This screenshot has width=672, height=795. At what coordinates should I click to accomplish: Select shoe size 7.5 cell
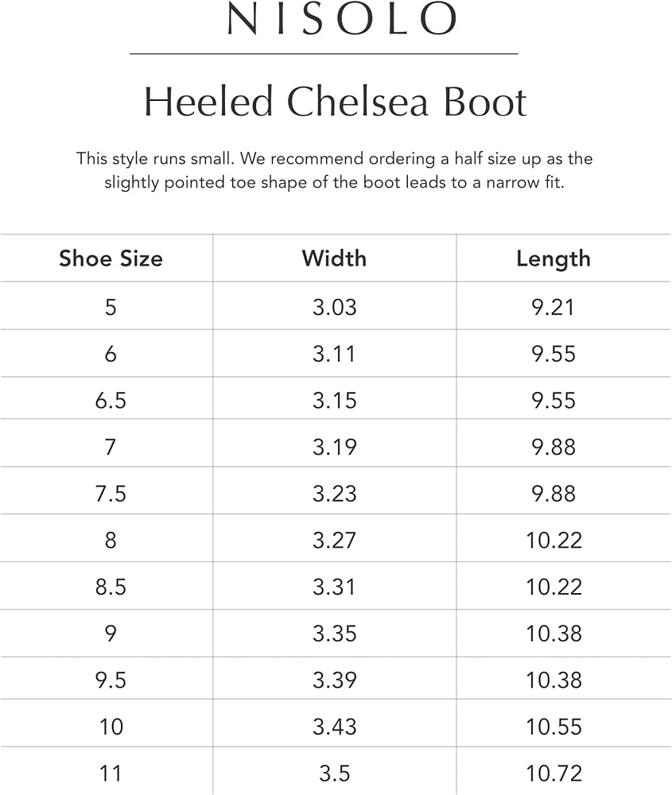point(111,494)
